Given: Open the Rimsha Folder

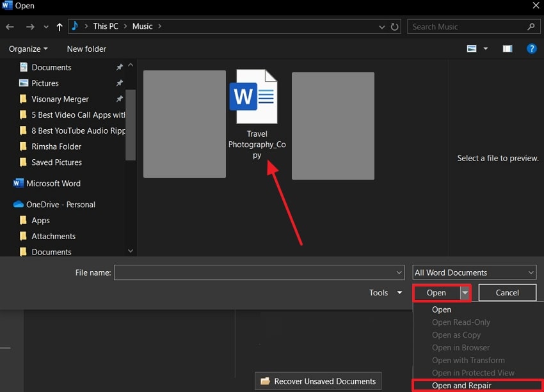Looking at the screenshot, I should pos(56,146).
